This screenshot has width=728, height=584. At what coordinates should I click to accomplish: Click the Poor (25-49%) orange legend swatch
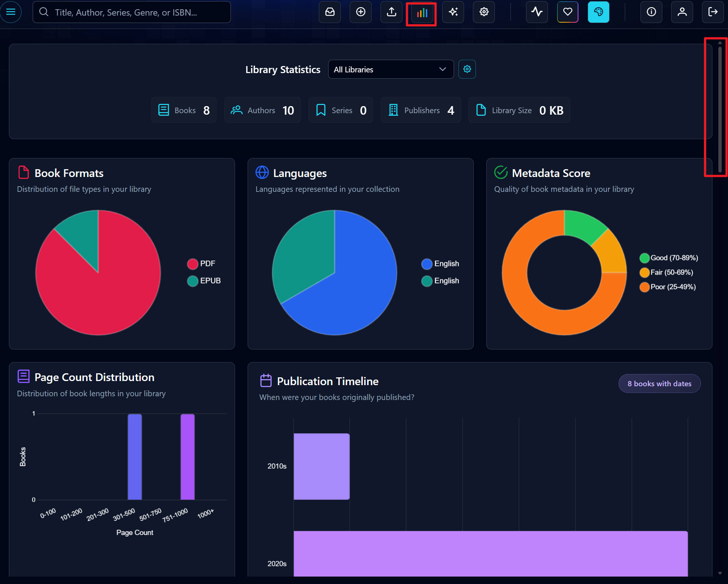click(644, 287)
